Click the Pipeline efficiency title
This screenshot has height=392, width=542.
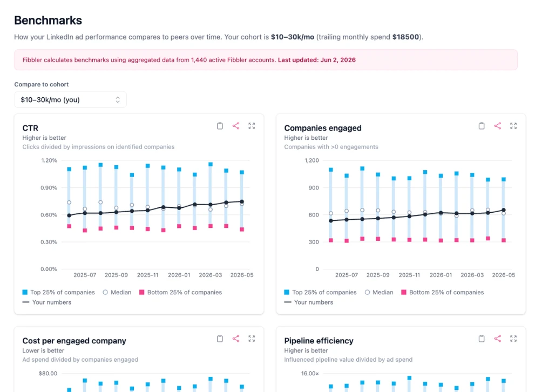click(x=319, y=341)
